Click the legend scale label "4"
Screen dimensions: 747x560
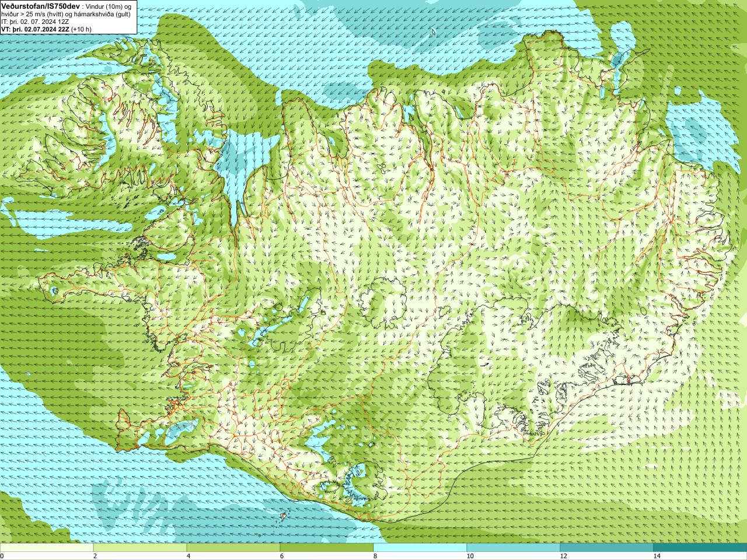click(x=189, y=556)
